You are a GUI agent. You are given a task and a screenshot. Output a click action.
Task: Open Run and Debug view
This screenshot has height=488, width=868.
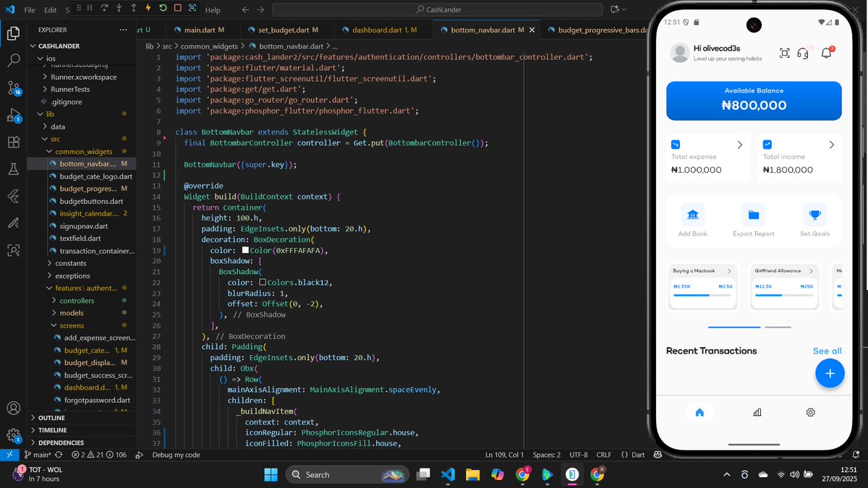(13, 115)
